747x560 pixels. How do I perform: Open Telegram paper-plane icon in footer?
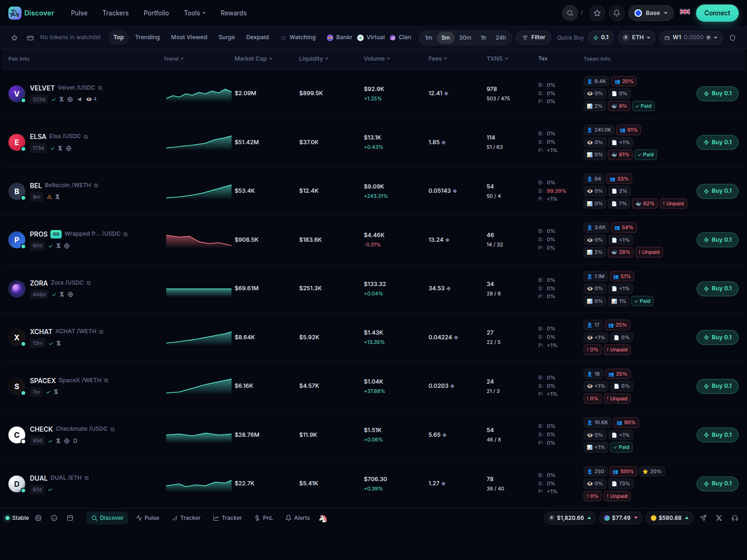tap(703, 518)
